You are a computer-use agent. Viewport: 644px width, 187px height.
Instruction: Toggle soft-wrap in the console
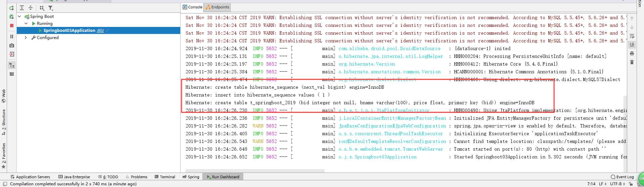click(x=632, y=36)
